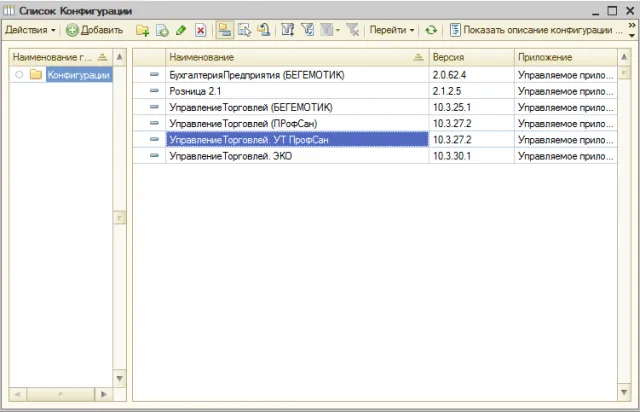Select row УправлениеТорговлей. ЭКО
The image size is (640, 412).
pos(375,156)
